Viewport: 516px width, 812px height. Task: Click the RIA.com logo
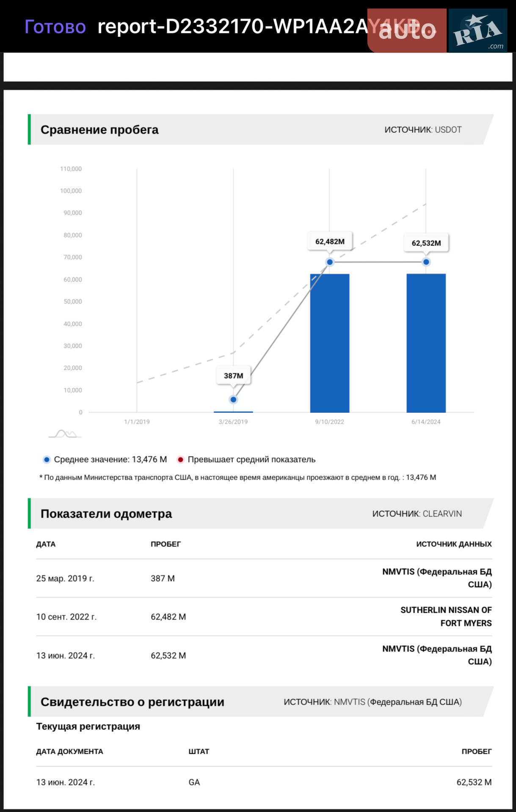478,30
